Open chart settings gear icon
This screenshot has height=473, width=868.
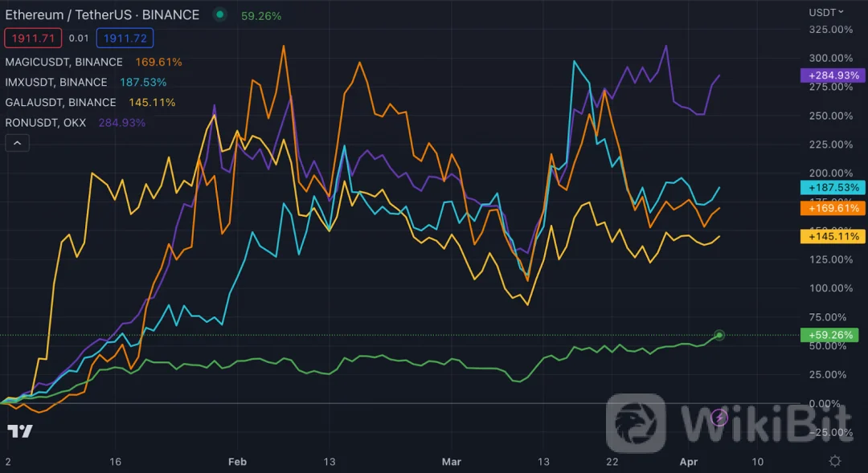click(835, 461)
